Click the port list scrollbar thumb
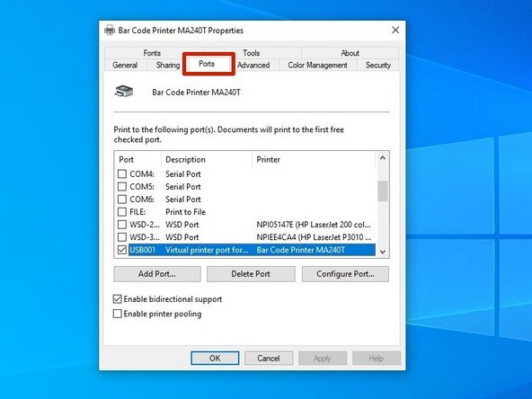532x399 pixels. point(383,191)
